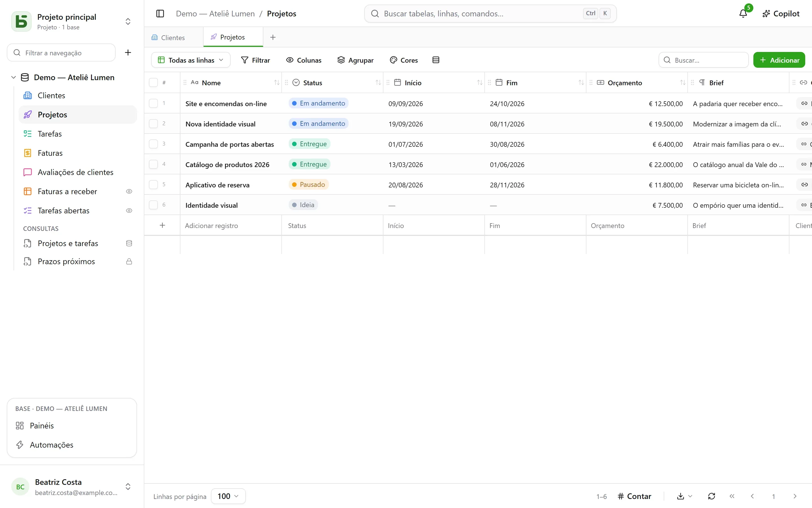Sort by the Status column arrows
Viewport: 812px width, 508px height.
(x=378, y=83)
